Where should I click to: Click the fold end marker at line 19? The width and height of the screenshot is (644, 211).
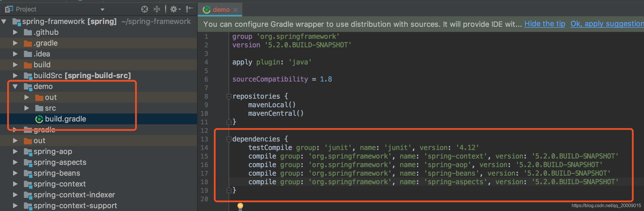pyautogui.click(x=229, y=190)
